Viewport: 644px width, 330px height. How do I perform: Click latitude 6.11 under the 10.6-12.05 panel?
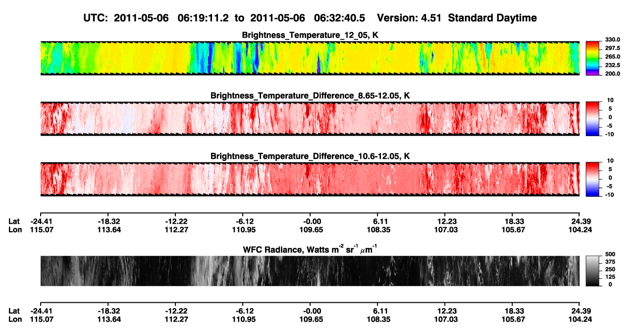coord(377,221)
